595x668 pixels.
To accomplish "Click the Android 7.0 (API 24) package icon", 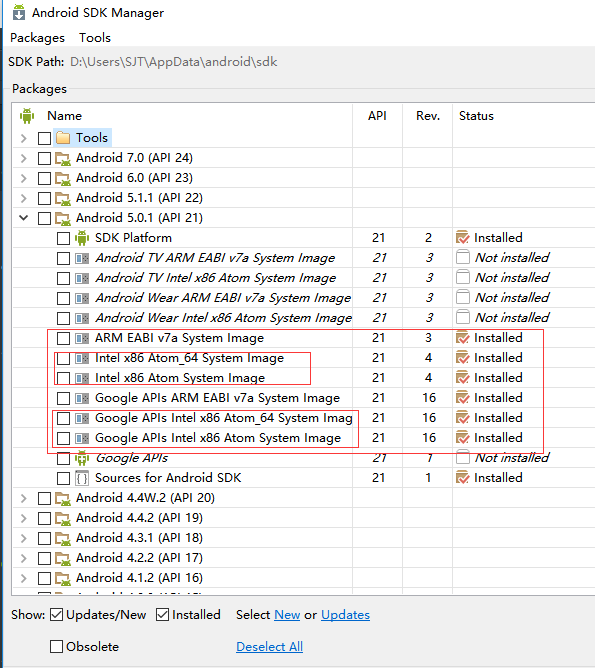I will tap(63, 158).
